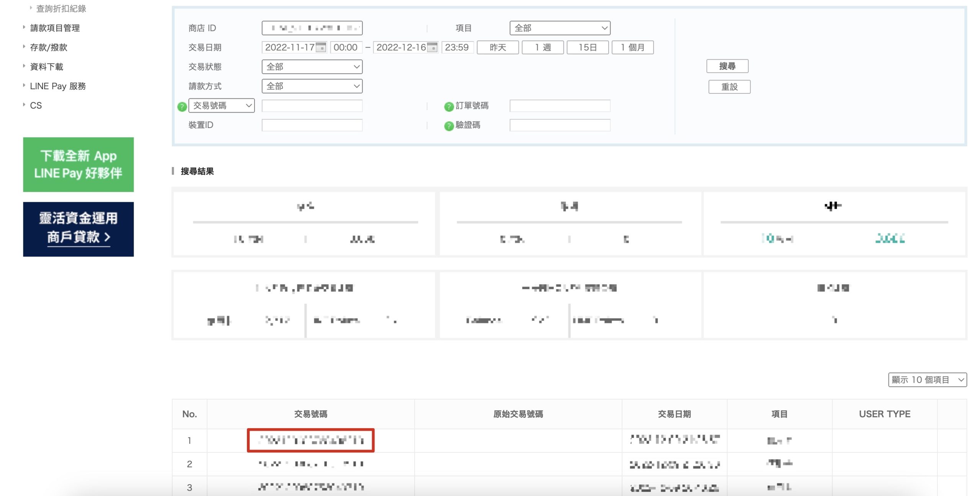Screen dimensions: 980x496
Task: Click help icon beside 交易號碼 dropdown
Action: (182, 106)
